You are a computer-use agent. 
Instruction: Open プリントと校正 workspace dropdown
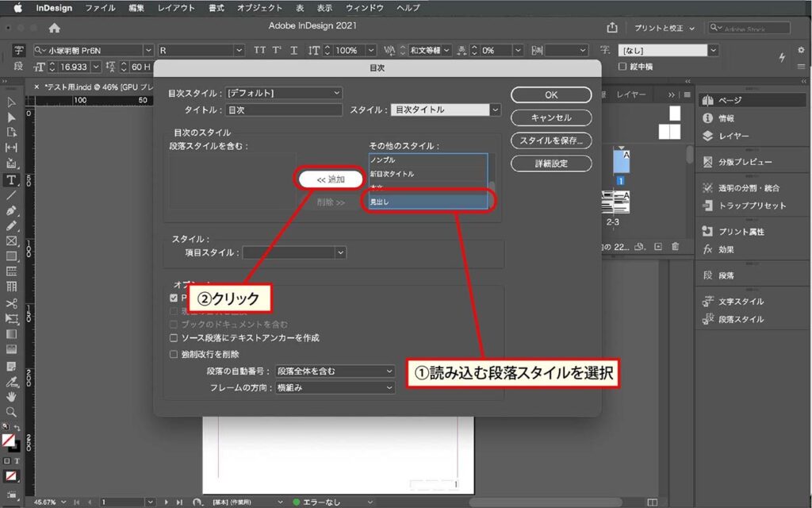[x=665, y=28]
